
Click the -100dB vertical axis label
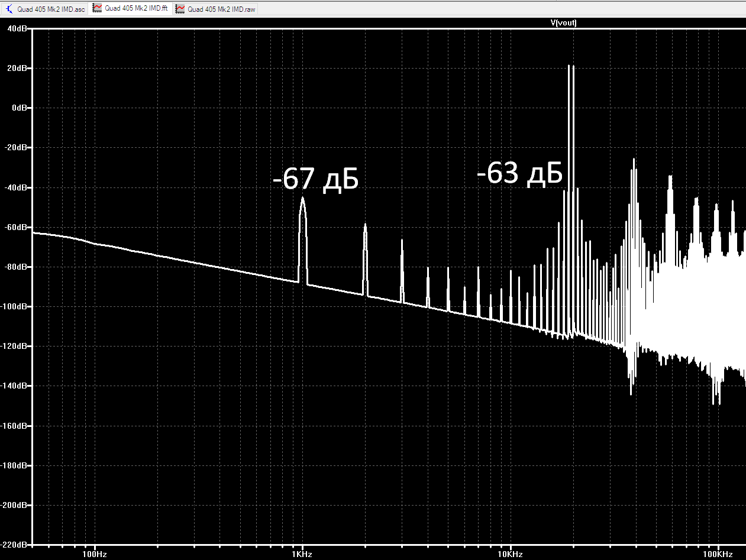pos(14,306)
